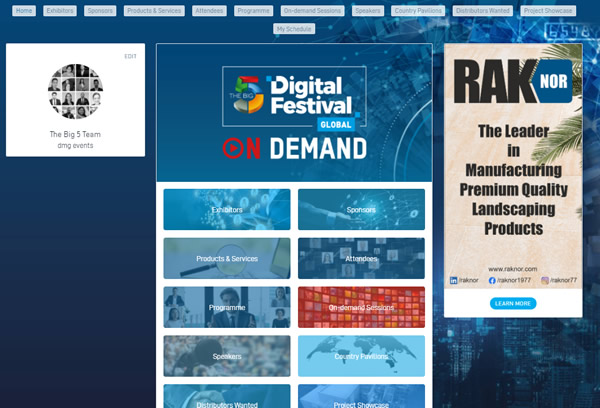Go to Distributors Wanted nav tab
The height and width of the screenshot is (408, 600).
483,11
